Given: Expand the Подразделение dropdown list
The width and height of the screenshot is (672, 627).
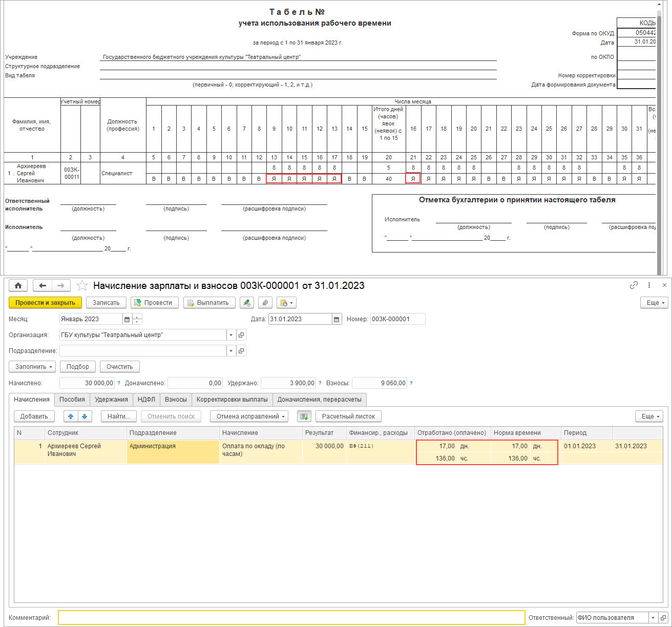Looking at the screenshot, I should tap(231, 351).
